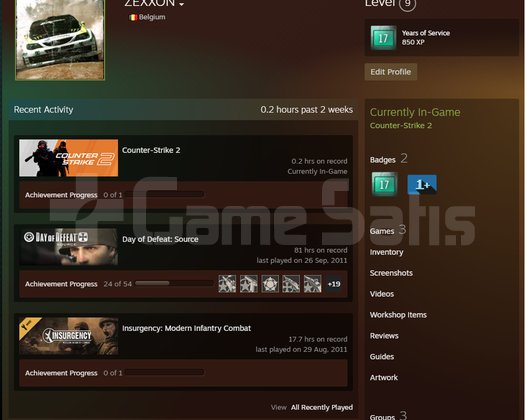Click 'last played on 29 Aug, 2011' text
525x420 pixels.
click(x=301, y=349)
